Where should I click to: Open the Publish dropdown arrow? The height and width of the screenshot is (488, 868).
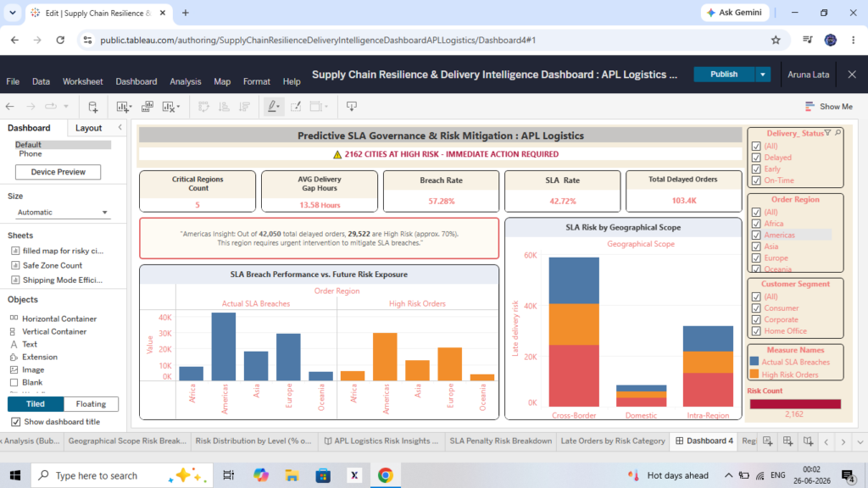(762, 75)
